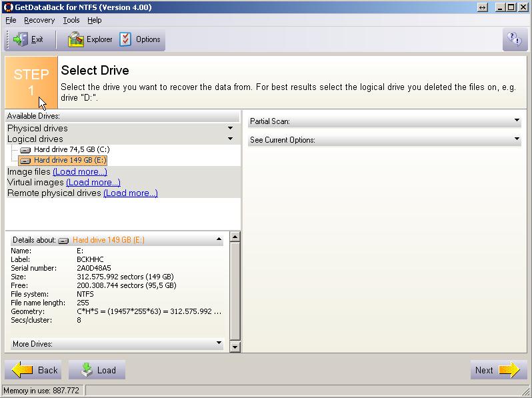Collapse the Details about panel arrow
The height and width of the screenshot is (398, 532).
[219, 239]
